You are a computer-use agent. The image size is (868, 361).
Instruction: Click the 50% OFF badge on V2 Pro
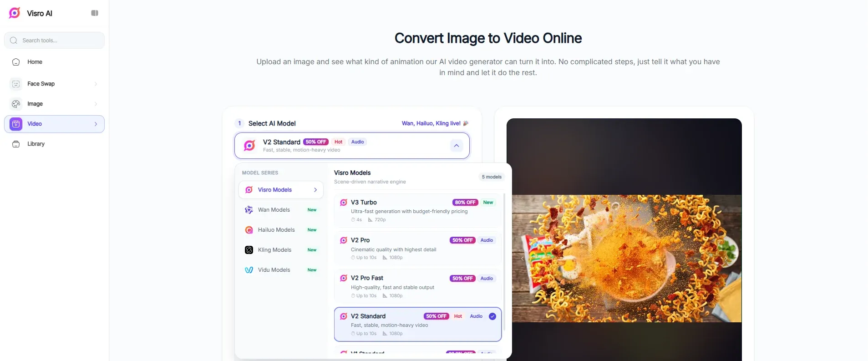point(462,240)
